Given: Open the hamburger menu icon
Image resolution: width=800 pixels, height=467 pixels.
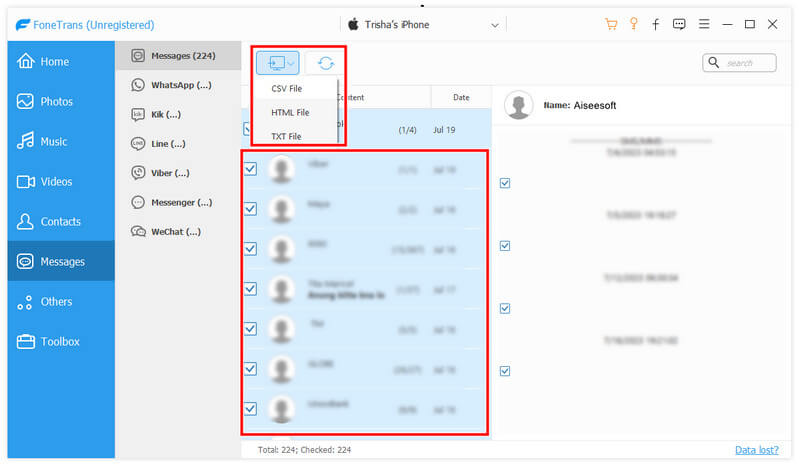Looking at the screenshot, I should [704, 24].
